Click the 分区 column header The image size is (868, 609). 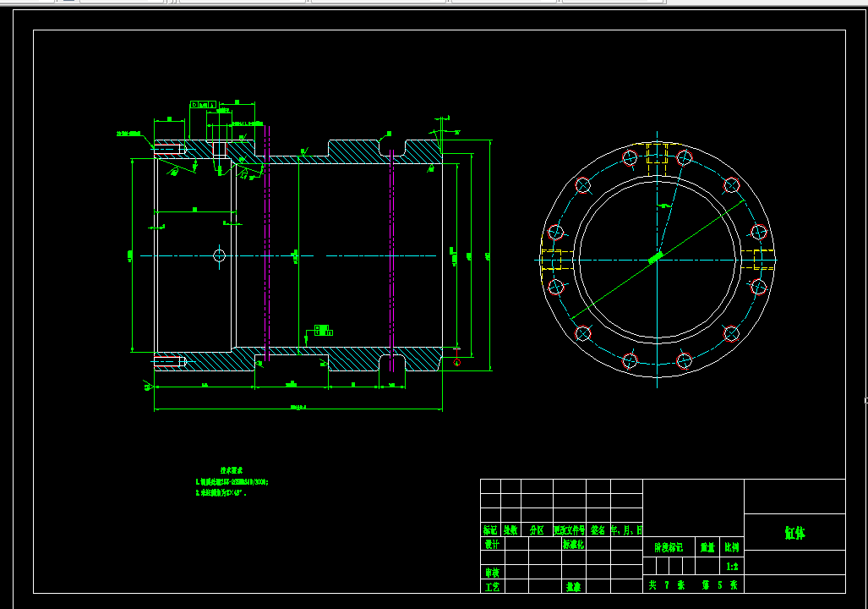(x=537, y=530)
